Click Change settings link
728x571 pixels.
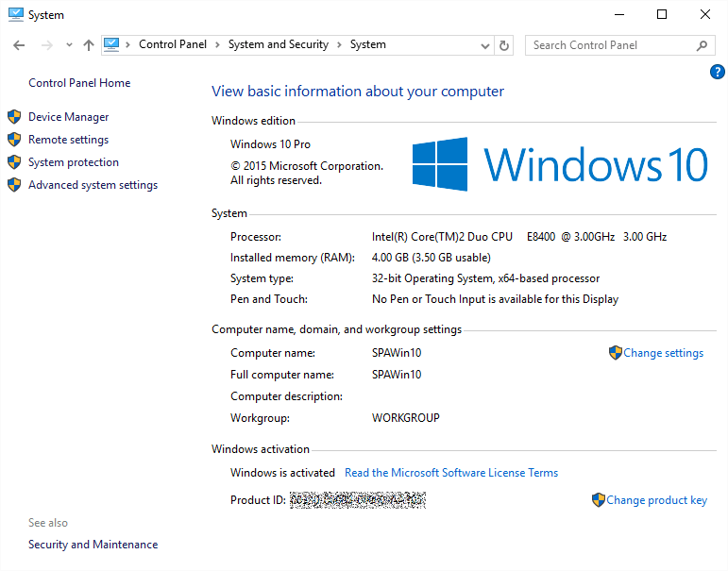[x=663, y=353]
